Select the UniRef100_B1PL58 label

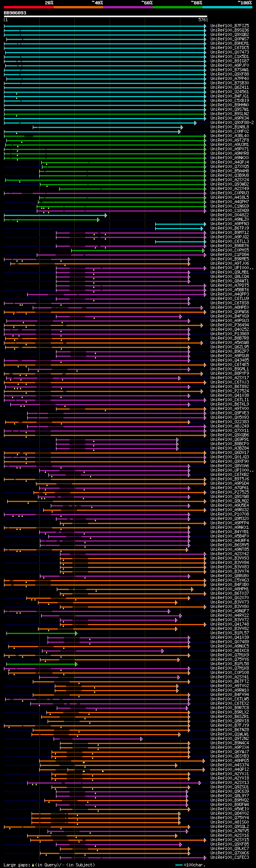pyautogui.click(x=230, y=664)
